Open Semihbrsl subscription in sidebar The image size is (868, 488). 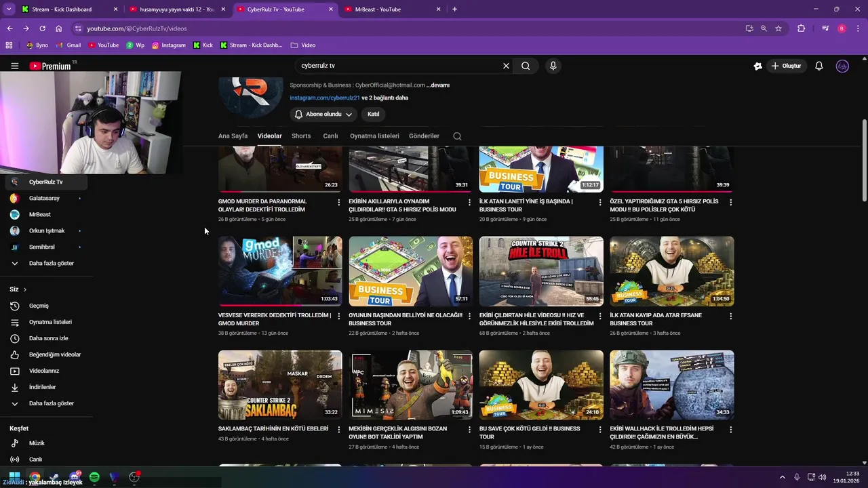coord(47,247)
